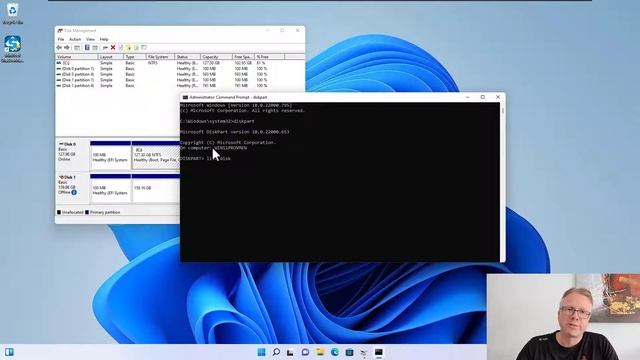Launch Microsoft Edge from the taskbar
The height and width of the screenshot is (360, 640).
pyautogui.click(x=335, y=352)
